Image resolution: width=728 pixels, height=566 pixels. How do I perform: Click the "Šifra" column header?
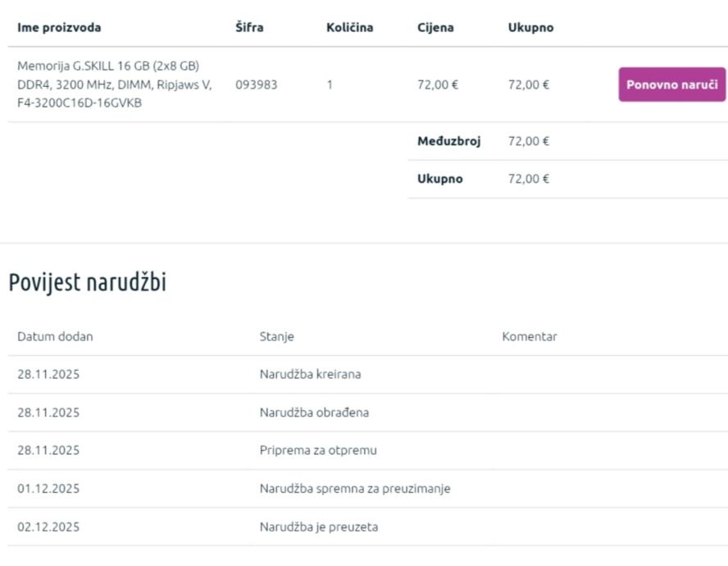tap(249, 27)
